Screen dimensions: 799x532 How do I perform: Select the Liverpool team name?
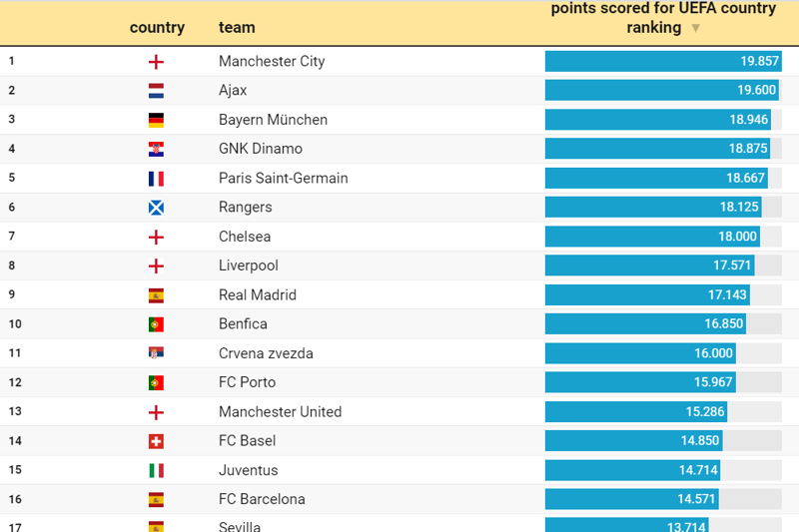(x=249, y=266)
